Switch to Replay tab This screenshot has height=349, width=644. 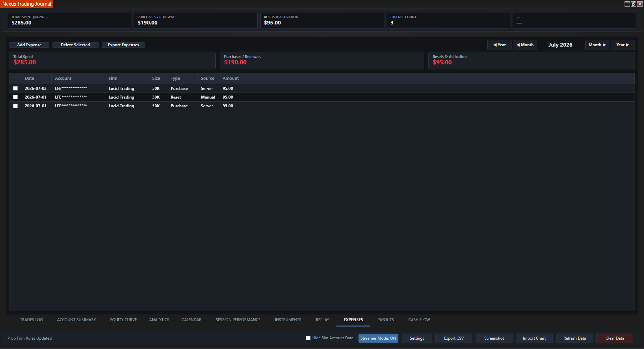pyautogui.click(x=322, y=320)
